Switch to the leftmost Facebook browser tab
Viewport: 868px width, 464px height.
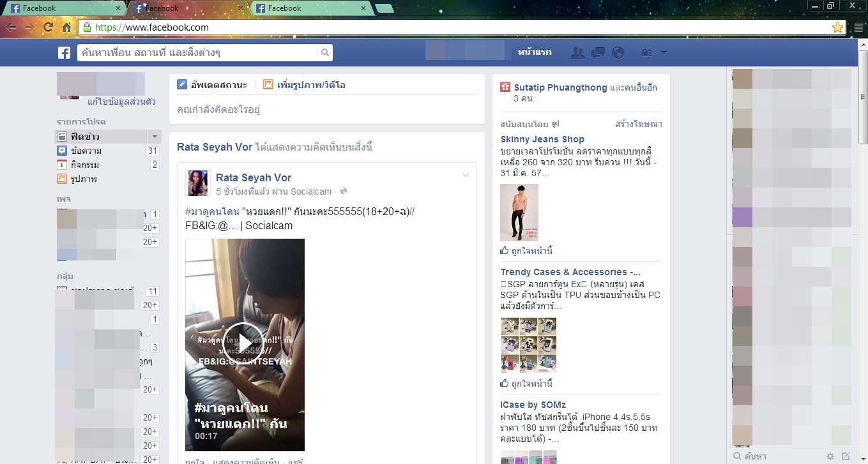(63, 8)
